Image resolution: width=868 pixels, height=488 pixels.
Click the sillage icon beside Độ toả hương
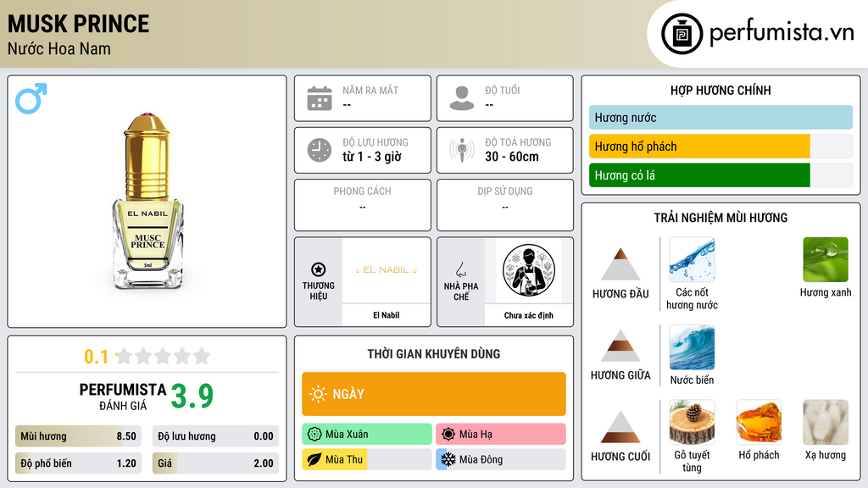click(x=462, y=150)
